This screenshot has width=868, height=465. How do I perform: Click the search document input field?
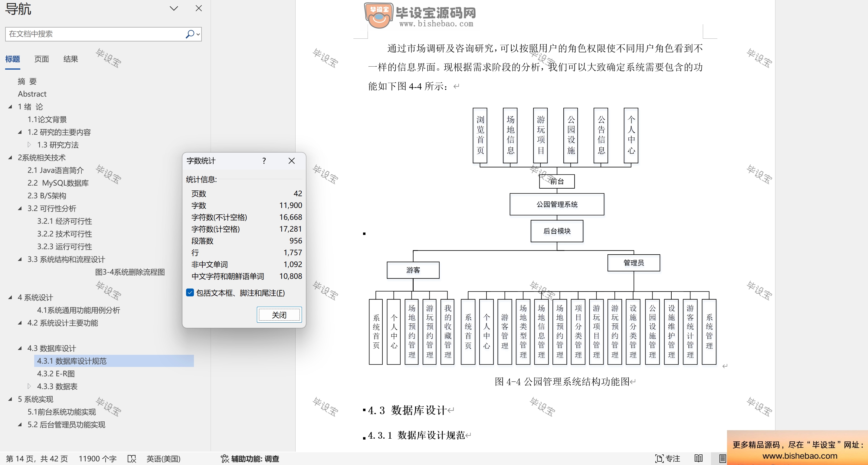click(95, 34)
